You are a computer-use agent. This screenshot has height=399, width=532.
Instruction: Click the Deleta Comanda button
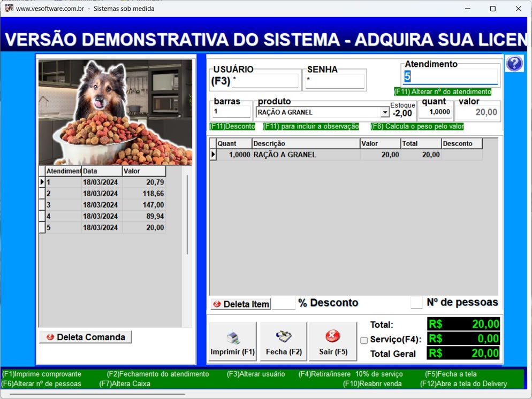pyautogui.click(x=85, y=337)
